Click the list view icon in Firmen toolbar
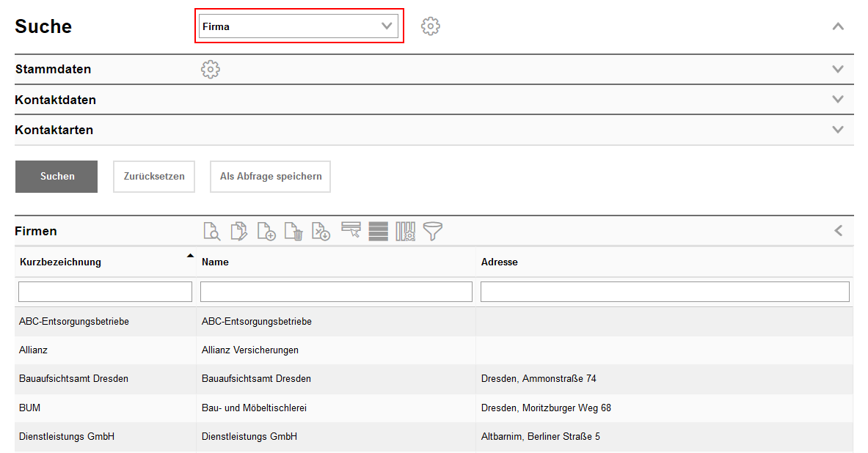868x453 pixels. click(x=377, y=231)
